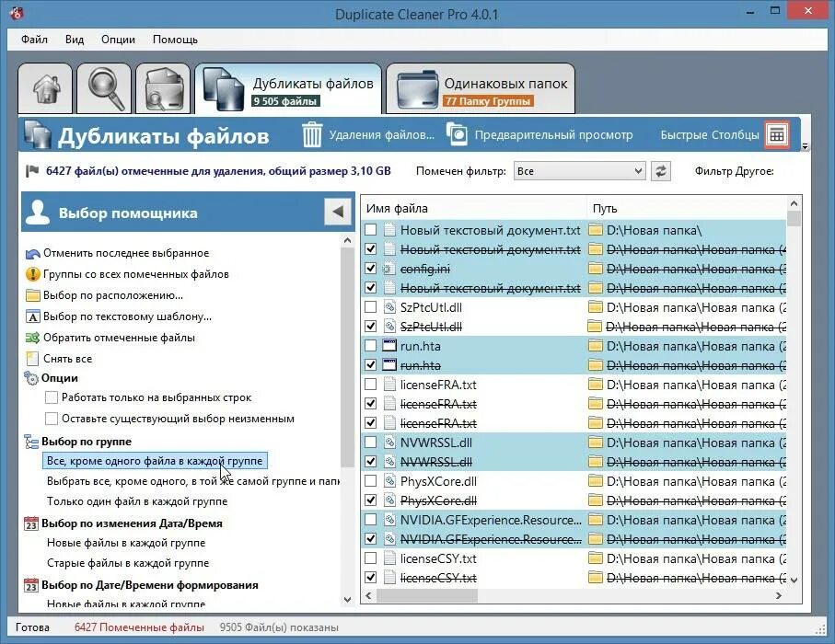Image resolution: width=835 pixels, height=644 pixels.
Task: Click file list scroll right arrow
Action: tap(779, 596)
